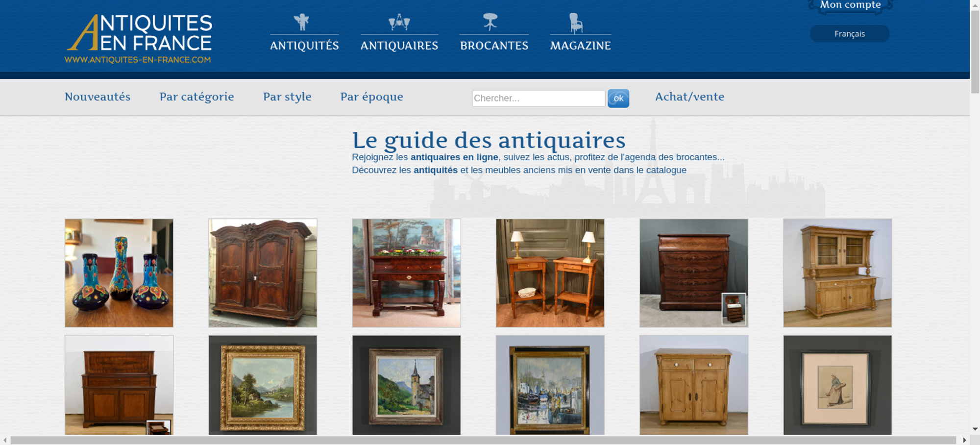980x445 pixels.
Task: Click the armchair icon above Magazine
Action: (576, 23)
